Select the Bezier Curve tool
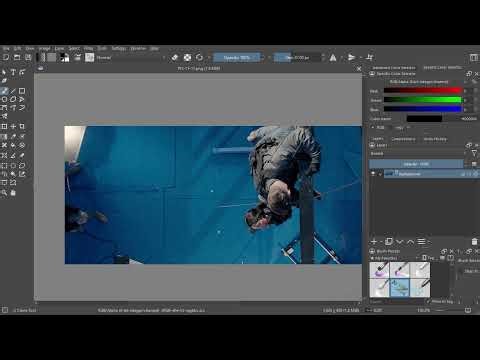 [4, 108]
